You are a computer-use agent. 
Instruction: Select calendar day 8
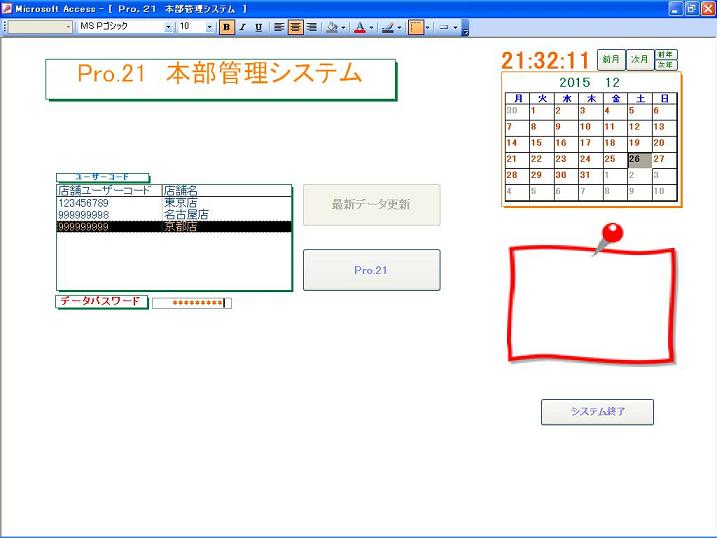click(541, 127)
